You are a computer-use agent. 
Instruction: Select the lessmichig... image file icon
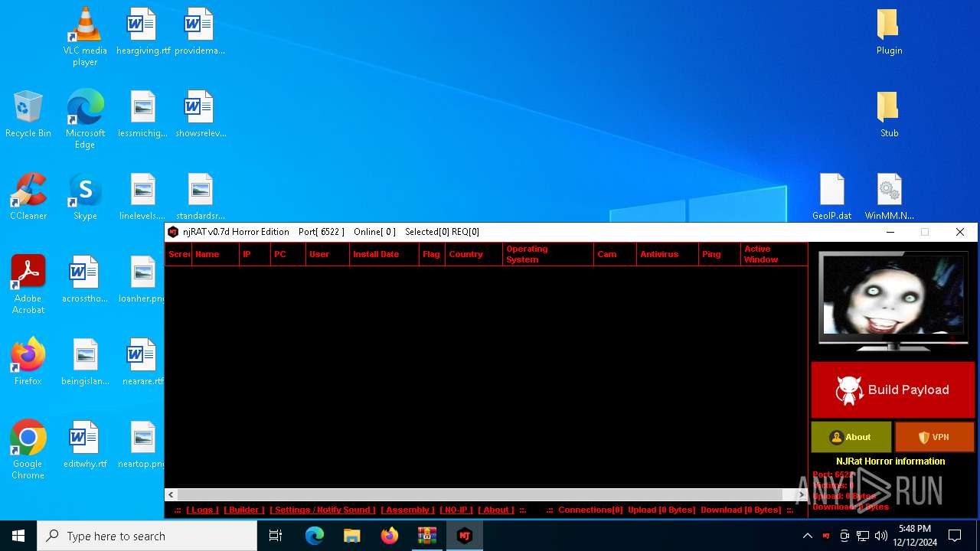[142, 114]
